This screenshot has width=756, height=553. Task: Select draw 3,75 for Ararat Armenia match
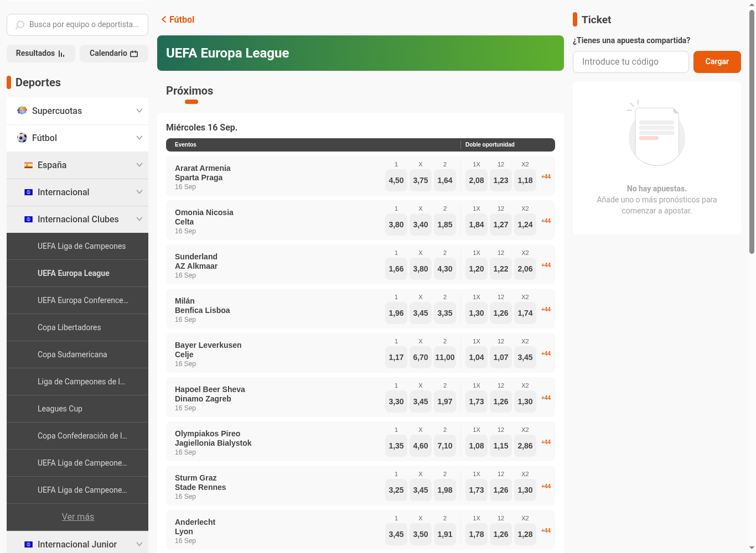pos(421,180)
